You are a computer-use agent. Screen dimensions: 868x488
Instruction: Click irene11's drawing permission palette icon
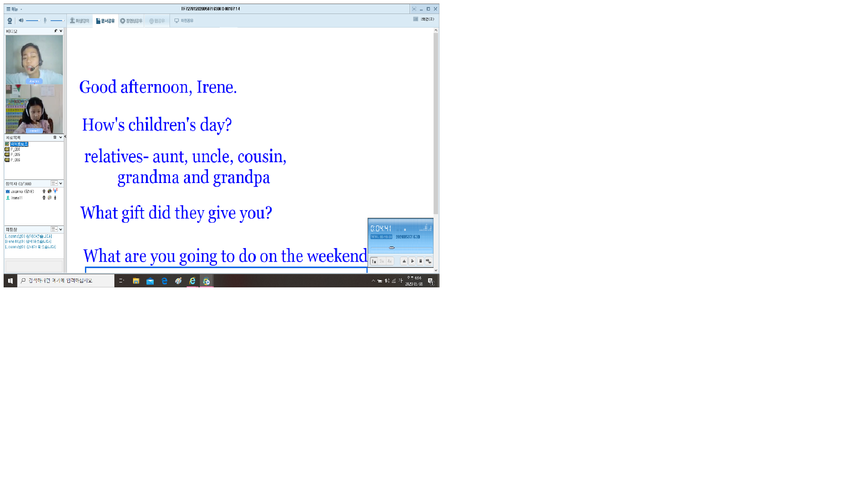(x=50, y=198)
